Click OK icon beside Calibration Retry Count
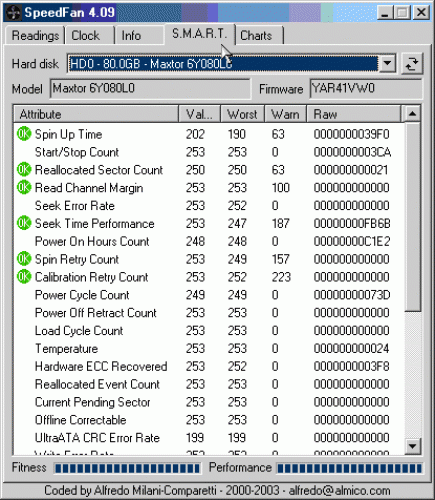 pyautogui.click(x=24, y=277)
